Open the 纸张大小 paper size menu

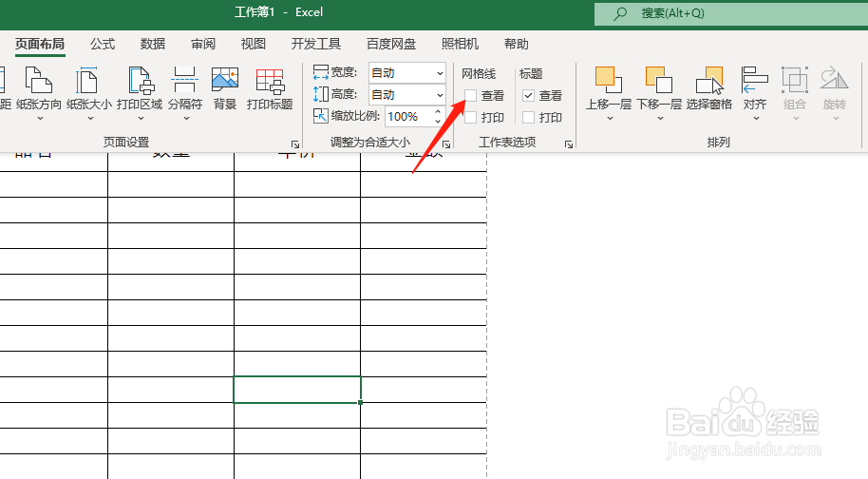pos(88,93)
